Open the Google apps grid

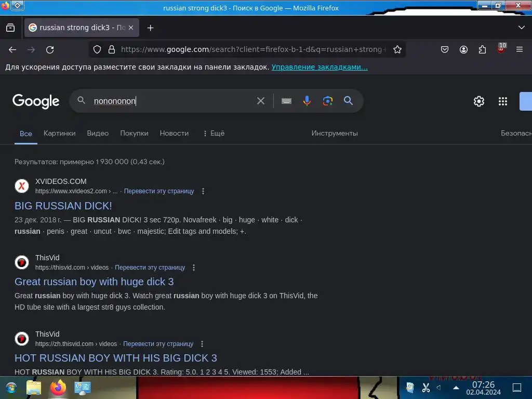[x=503, y=101]
